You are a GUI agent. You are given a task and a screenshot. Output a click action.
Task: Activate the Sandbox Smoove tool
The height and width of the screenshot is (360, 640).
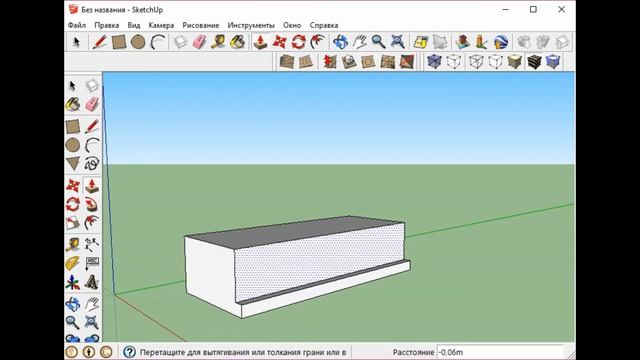coord(330,62)
